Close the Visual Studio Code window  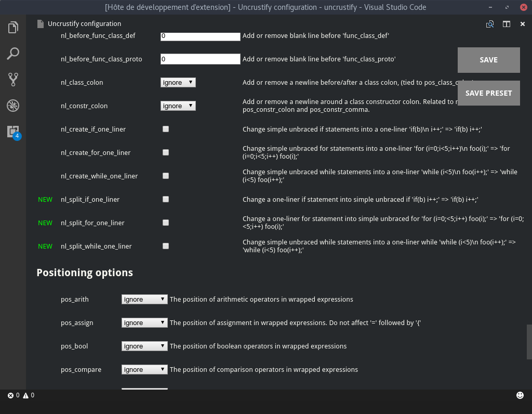(524, 7)
